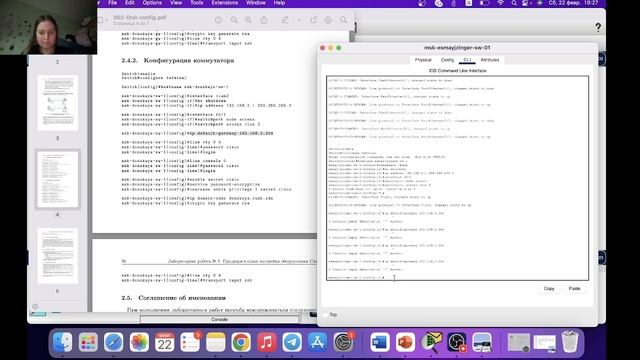
Task: Switch to the Physical tab
Action: click(x=423, y=60)
